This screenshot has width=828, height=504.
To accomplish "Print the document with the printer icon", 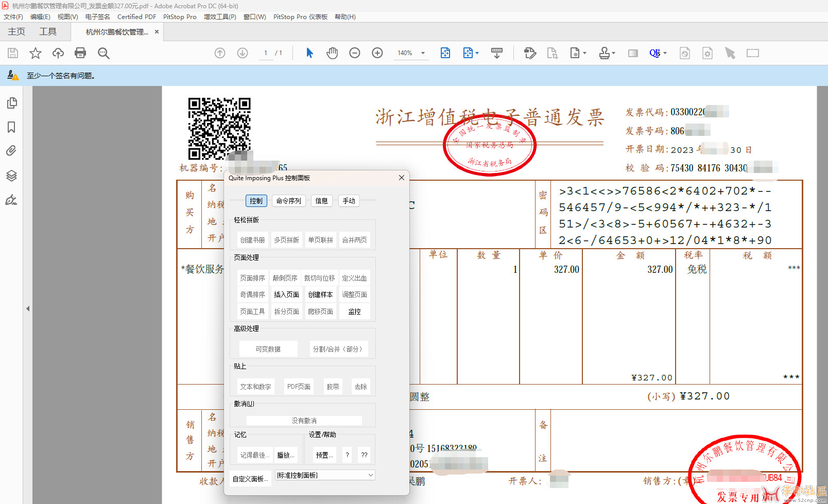I will point(80,53).
